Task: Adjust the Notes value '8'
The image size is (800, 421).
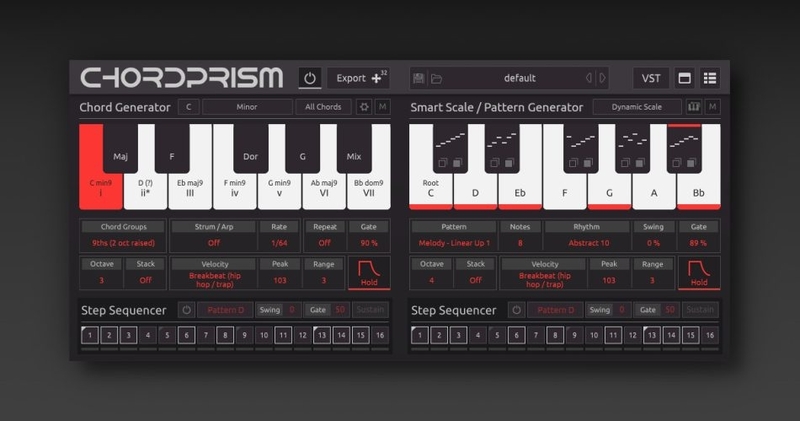Action: coord(520,243)
